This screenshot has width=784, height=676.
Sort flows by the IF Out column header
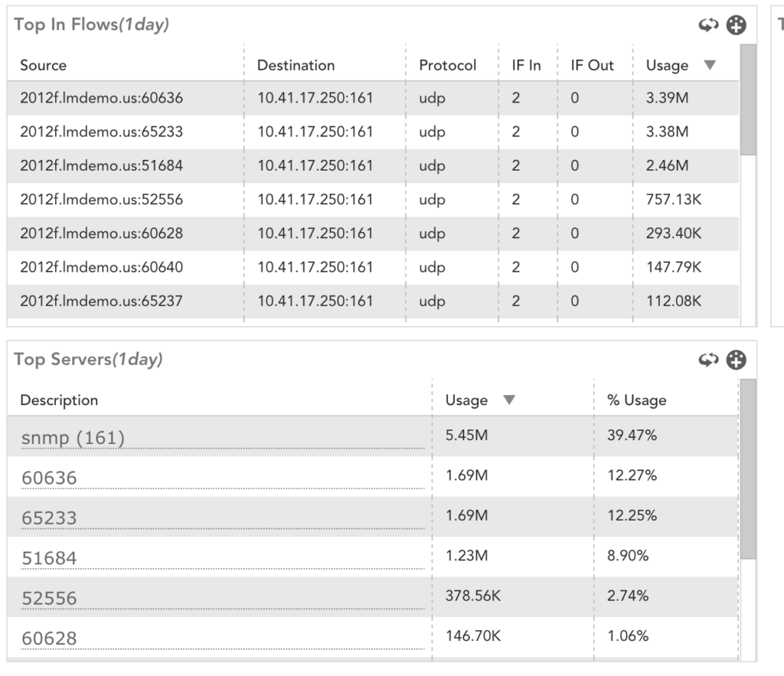[592, 65]
